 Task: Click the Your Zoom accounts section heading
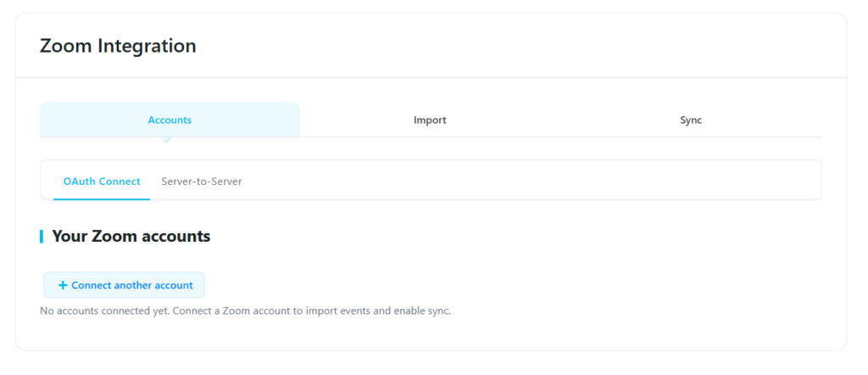(x=131, y=237)
